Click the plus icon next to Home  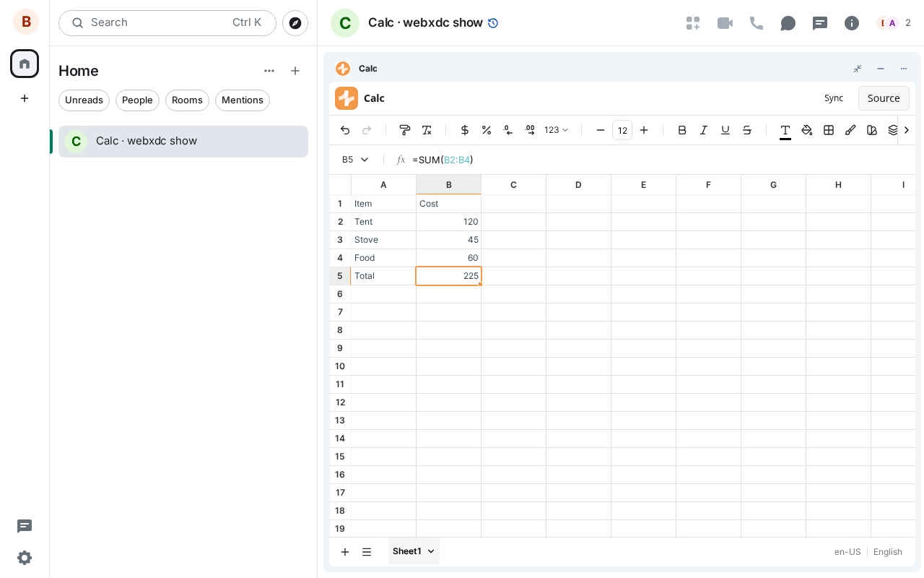coord(295,71)
